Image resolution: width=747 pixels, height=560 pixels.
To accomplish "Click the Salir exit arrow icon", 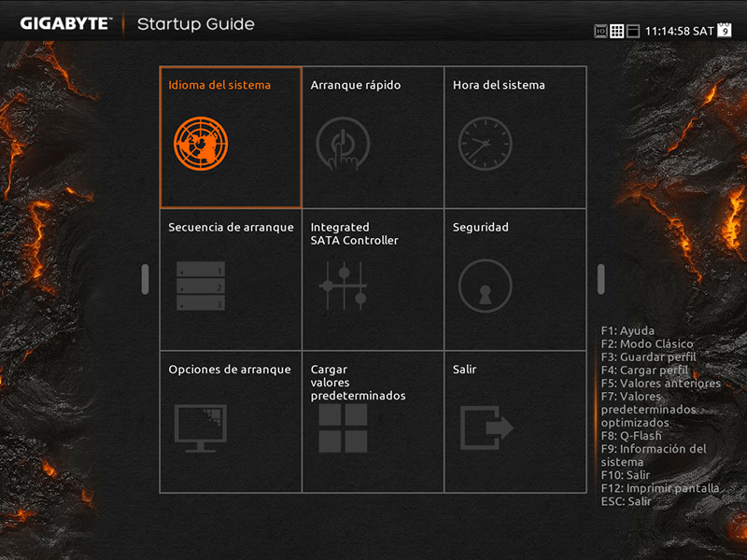I will coord(486,427).
